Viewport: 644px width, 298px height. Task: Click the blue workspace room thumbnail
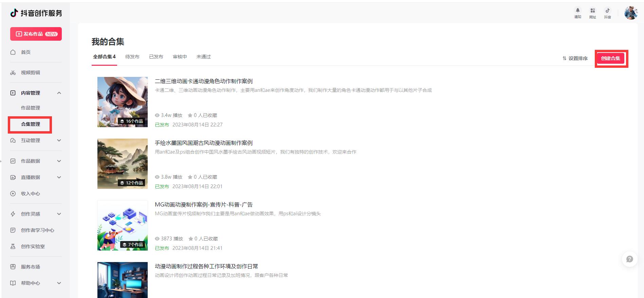pos(123,280)
